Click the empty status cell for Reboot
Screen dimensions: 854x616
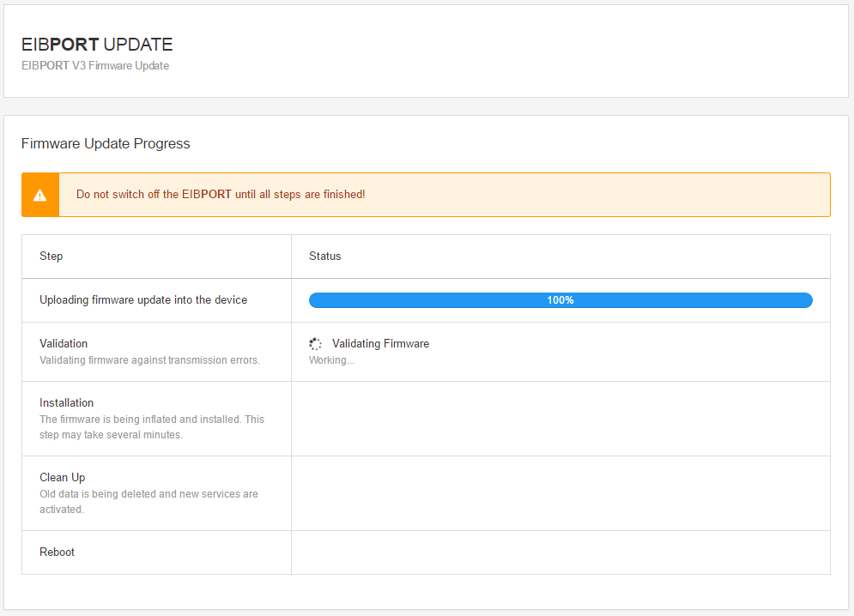[x=560, y=553]
